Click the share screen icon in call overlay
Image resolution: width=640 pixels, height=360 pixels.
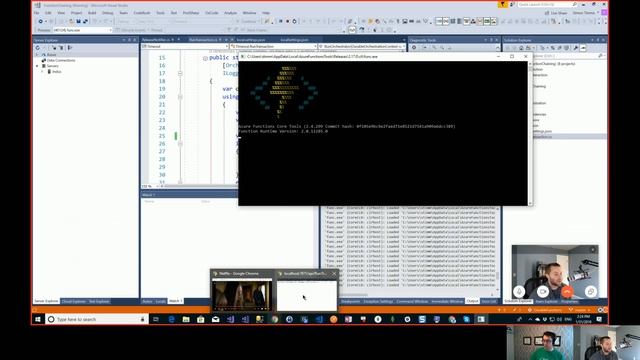(x=591, y=291)
